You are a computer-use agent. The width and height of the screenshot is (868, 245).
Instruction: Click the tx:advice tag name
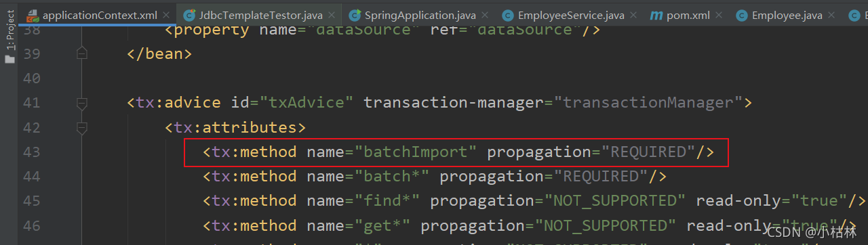coord(179,103)
